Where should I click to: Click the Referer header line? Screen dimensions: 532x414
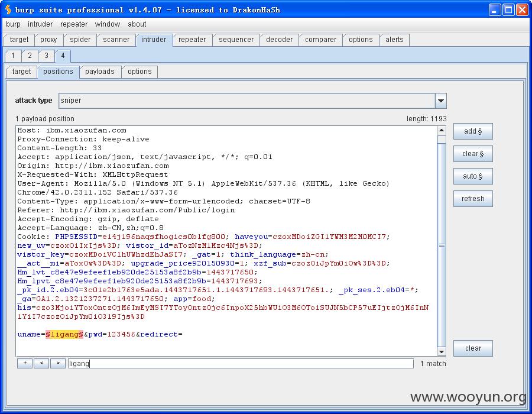(x=126, y=210)
